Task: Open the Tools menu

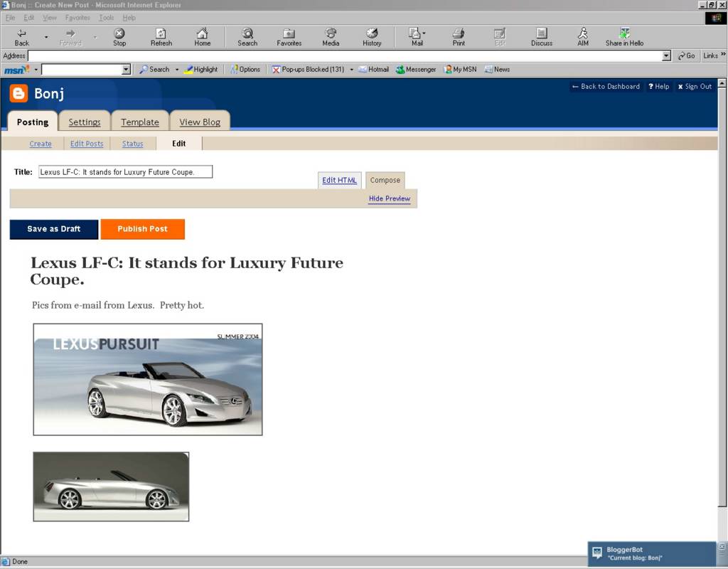Action: tap(107, 18)
